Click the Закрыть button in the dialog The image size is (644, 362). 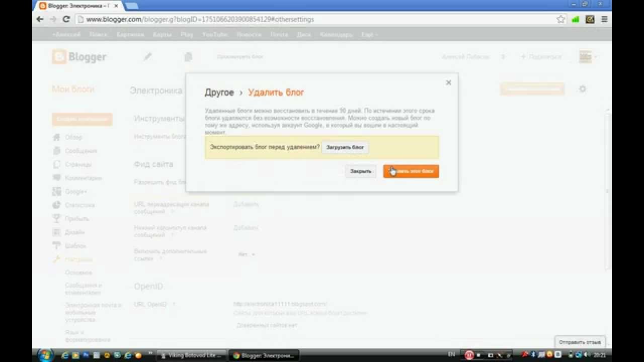(361, 171)
